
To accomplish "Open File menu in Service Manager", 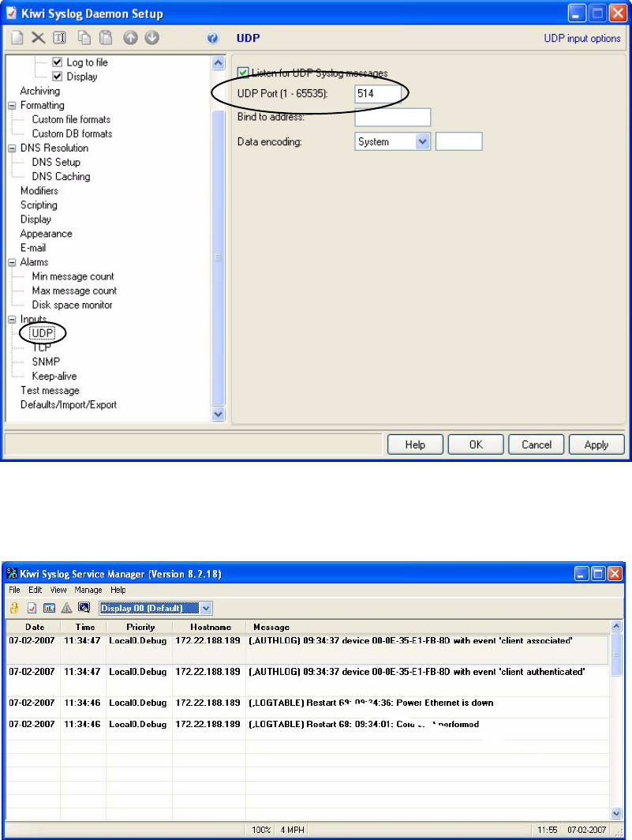I will click(14, 590).
